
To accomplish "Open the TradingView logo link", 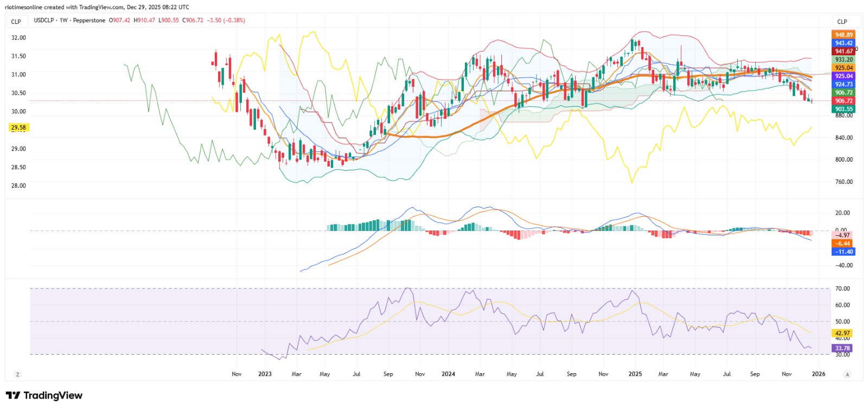I will [44, 395].
